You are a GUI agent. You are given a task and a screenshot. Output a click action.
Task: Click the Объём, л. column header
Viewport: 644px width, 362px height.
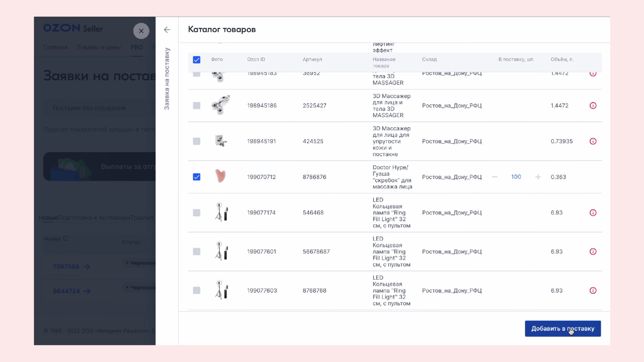click(562, 59)
